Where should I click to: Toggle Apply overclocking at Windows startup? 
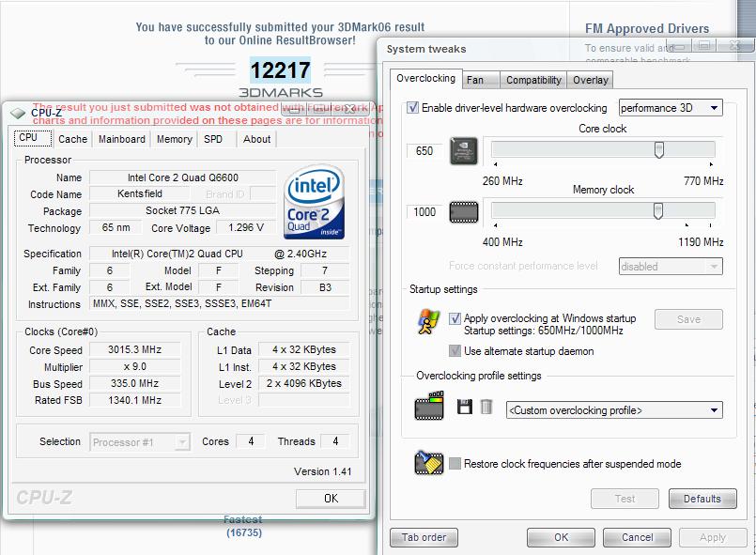tap(455, 318)
